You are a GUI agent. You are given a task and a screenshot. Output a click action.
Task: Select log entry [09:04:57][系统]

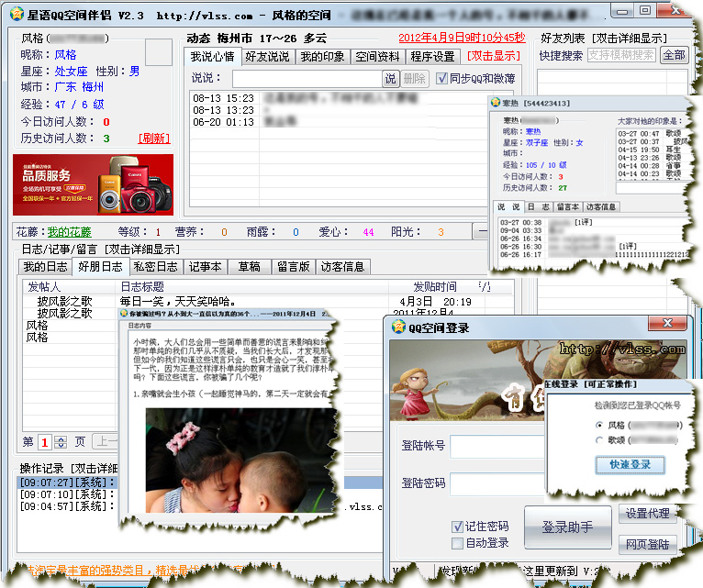tap(67, 506)
